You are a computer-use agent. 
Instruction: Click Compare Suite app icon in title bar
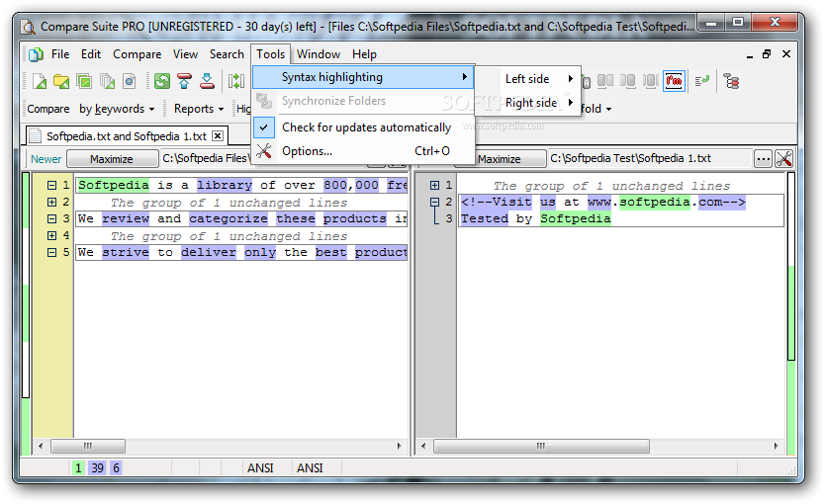[29, 27]
